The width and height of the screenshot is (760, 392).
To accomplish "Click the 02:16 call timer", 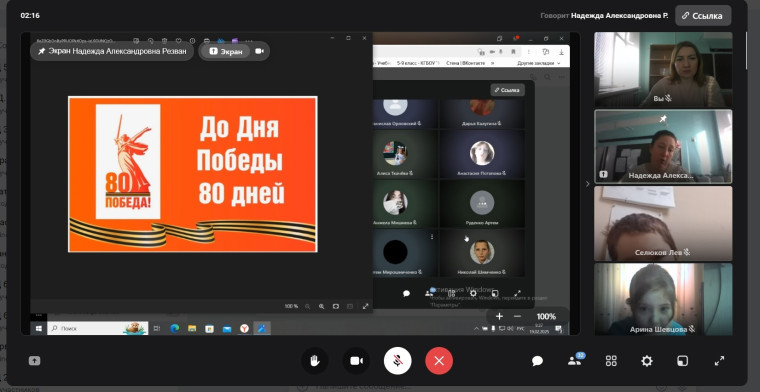I will click(30, 16).
